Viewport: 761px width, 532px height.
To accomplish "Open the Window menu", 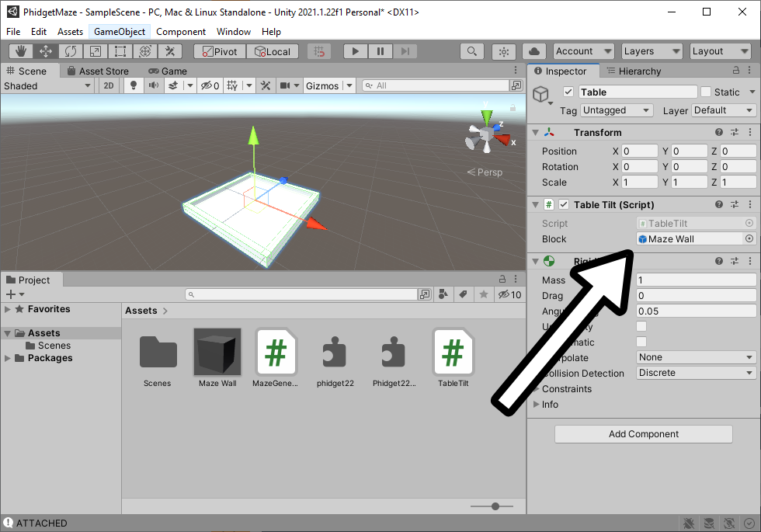I will 234,32.
